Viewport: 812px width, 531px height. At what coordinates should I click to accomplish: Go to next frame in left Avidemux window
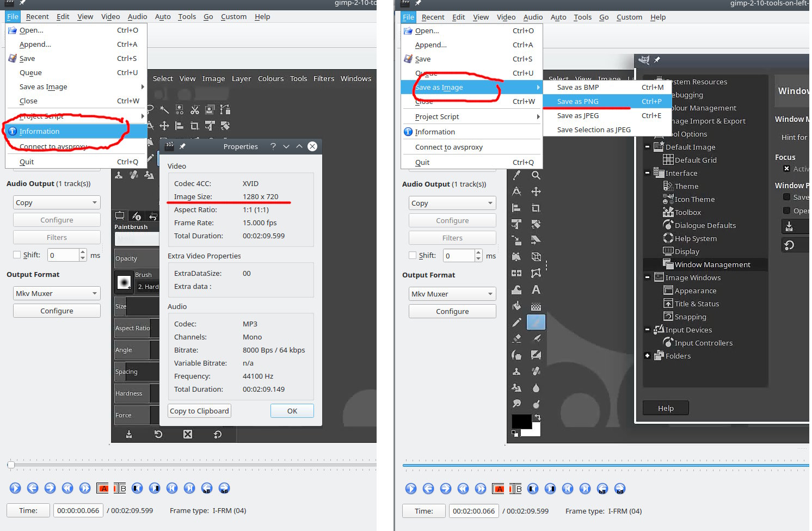[50, 488]
